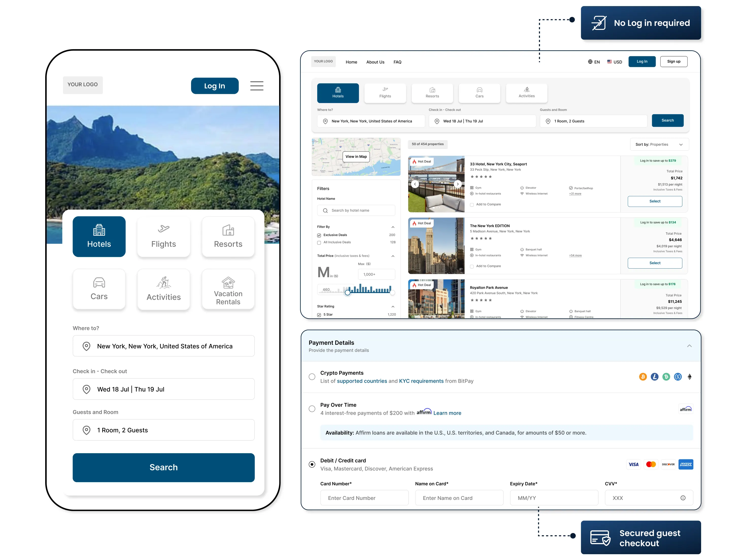Click the Search by hotel name field
The image size is (747, 560).
click(x=356, y=211)
